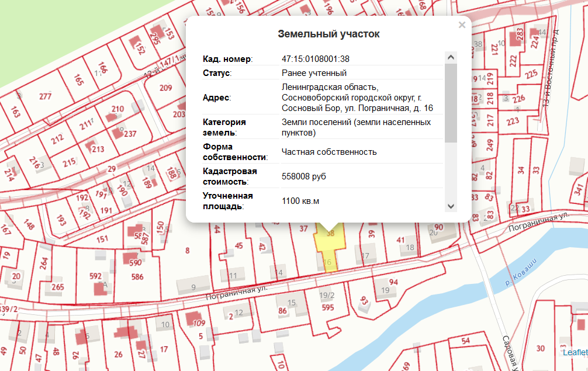Select land parcel 595
The width and height of the screenshot is (588, 371).
pyautogui.click(x=327, y=308)
